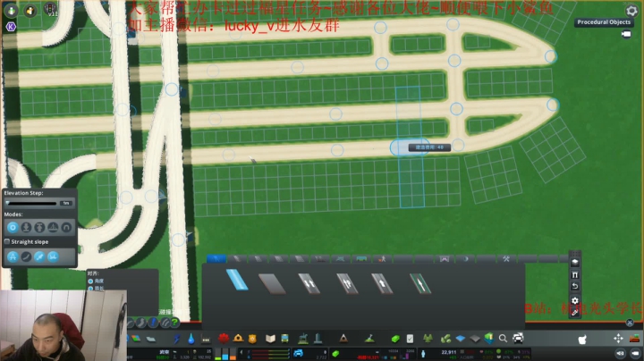Click the purple K icon

pos(11,27)
